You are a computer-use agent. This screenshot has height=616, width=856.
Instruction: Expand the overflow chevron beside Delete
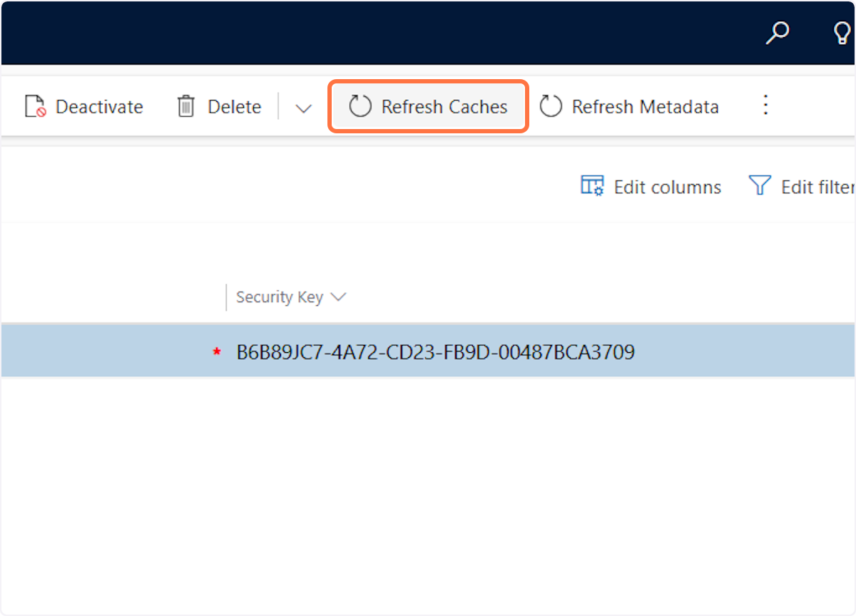302,107
